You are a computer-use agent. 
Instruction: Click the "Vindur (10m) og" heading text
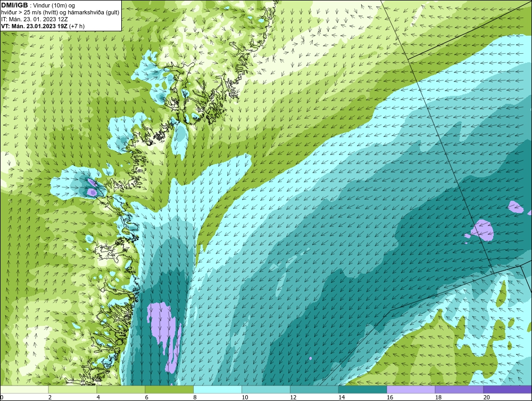click(54, 5)
